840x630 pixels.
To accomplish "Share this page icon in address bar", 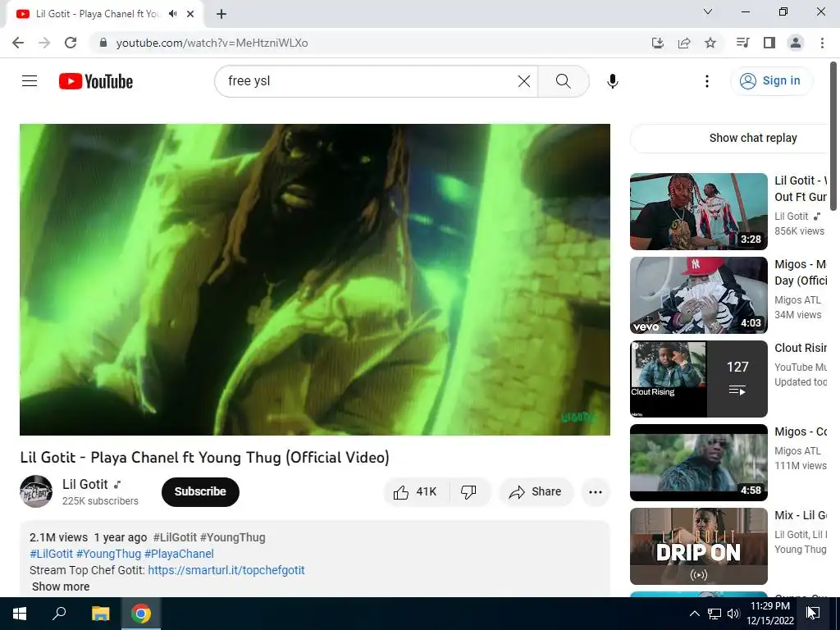I will click(684, 43).
